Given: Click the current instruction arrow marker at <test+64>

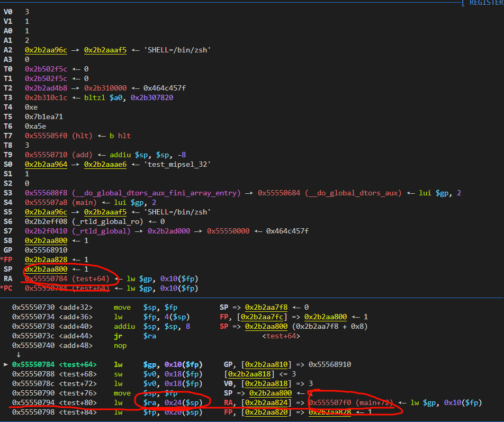Looking at the screenshot, I should click(5, 364).
